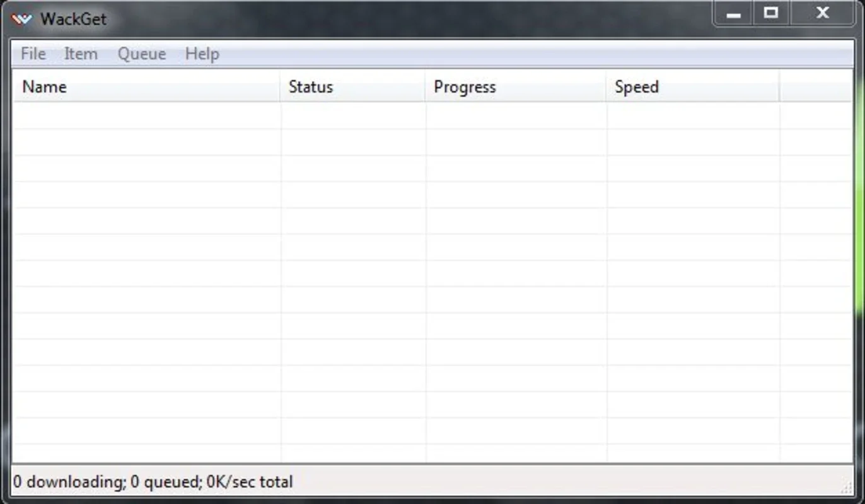This screenshot has width=865, height=504.
Task: Click the resize grip in status bar corner
Action: [x=846, y=488]
